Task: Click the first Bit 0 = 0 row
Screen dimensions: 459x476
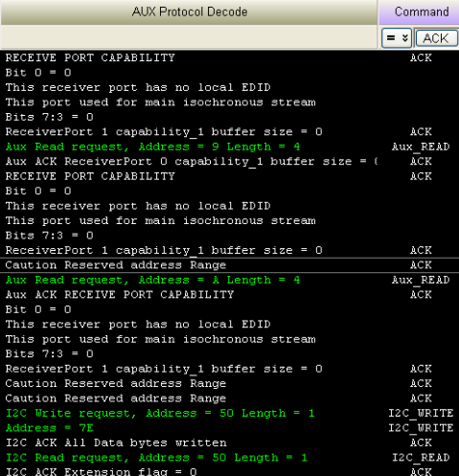Action: coord(229,73)
